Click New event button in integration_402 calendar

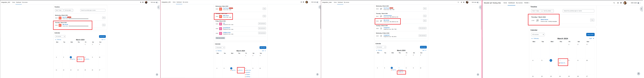pyautogui.click(x=102, y=36)
